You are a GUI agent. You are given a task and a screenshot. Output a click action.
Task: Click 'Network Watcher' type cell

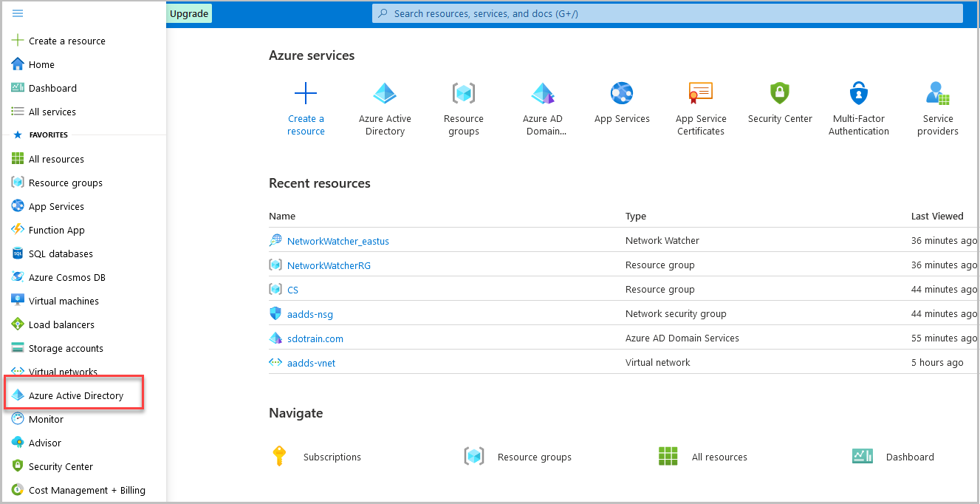pyautogui.click(x=662, y=241)
